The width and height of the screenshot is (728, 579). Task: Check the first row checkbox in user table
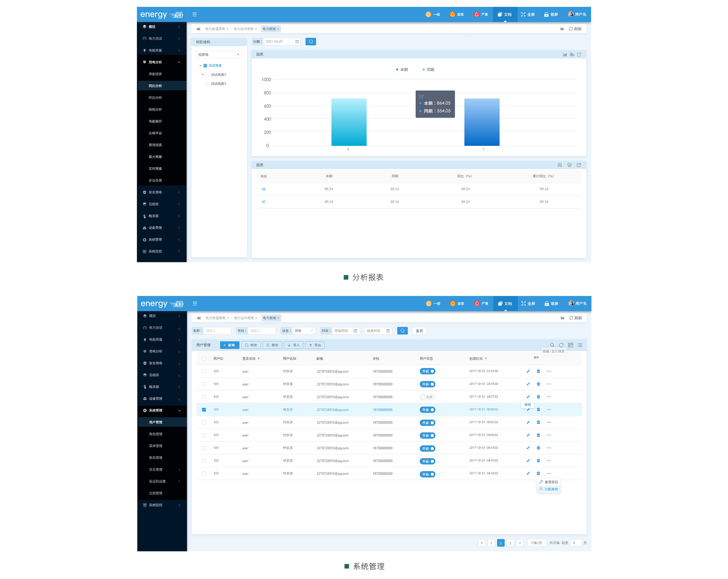(205, 371)
